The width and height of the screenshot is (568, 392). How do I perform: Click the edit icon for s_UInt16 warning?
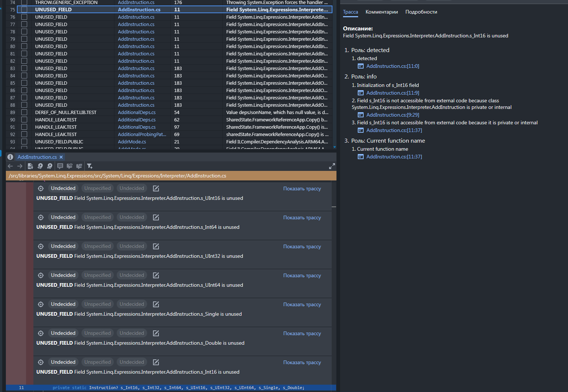click(x=156, y=188)
